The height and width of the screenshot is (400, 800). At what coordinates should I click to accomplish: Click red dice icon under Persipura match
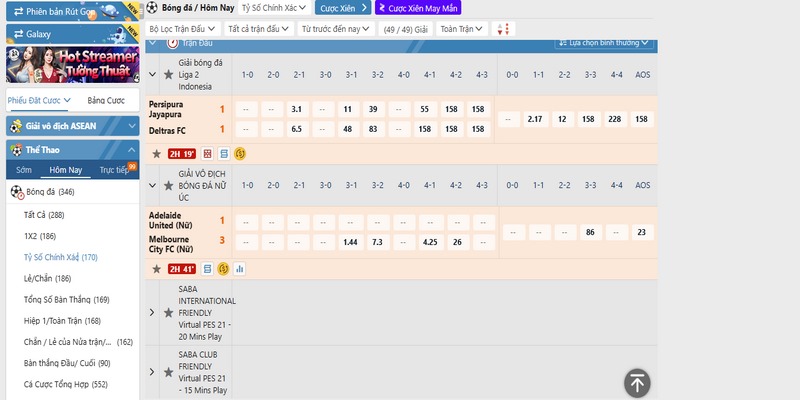207,154
